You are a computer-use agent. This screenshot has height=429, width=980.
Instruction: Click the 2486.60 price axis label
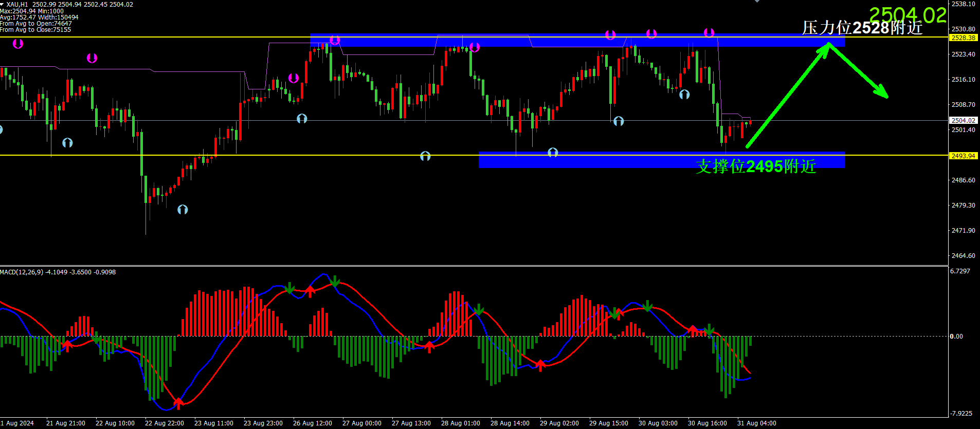pyautogui.click(x=963, y=180)
